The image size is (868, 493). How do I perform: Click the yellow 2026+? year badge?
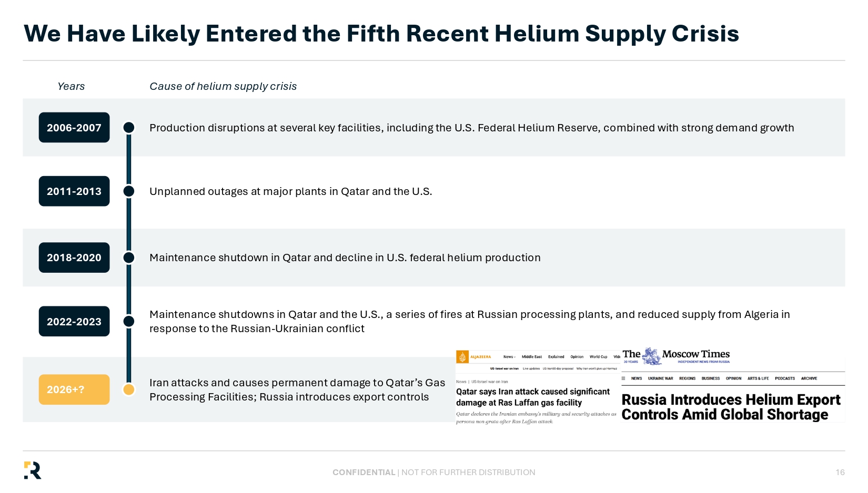pyautogui.click(x=74, y=389)
